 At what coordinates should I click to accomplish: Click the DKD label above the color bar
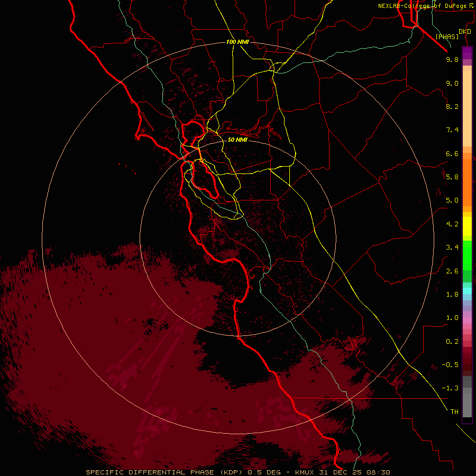click(464, 32)
